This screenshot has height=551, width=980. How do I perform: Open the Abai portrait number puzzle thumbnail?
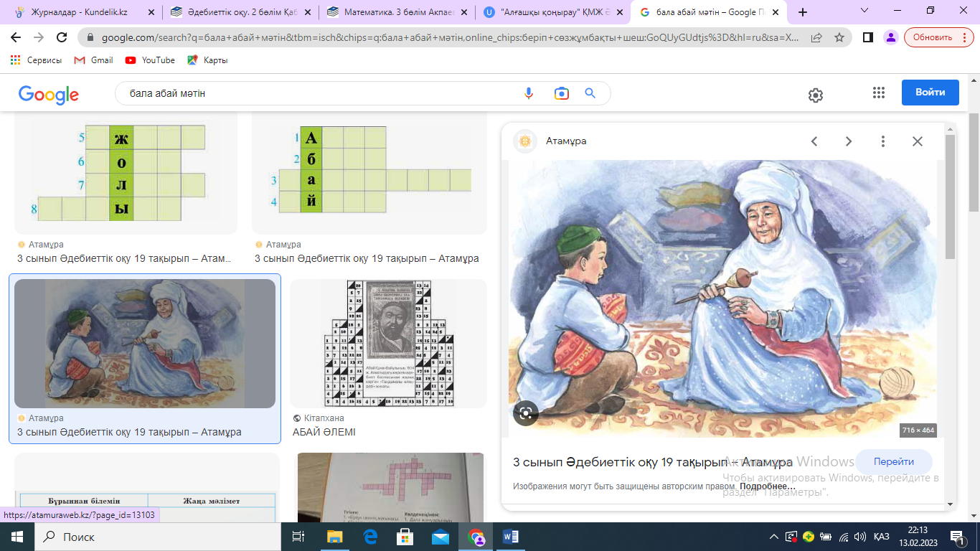point(388,344)
